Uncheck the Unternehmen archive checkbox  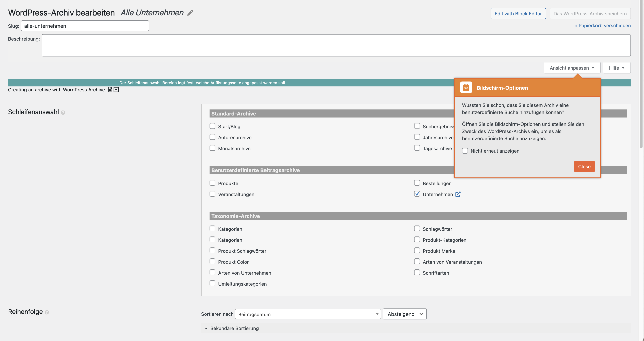click(x=417, y=194)
